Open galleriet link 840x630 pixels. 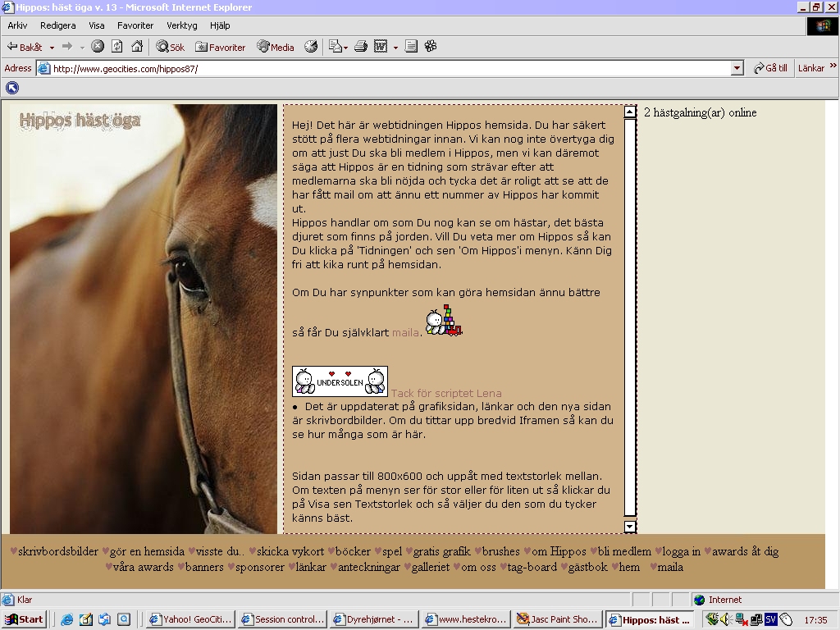[x=430, y=567]
